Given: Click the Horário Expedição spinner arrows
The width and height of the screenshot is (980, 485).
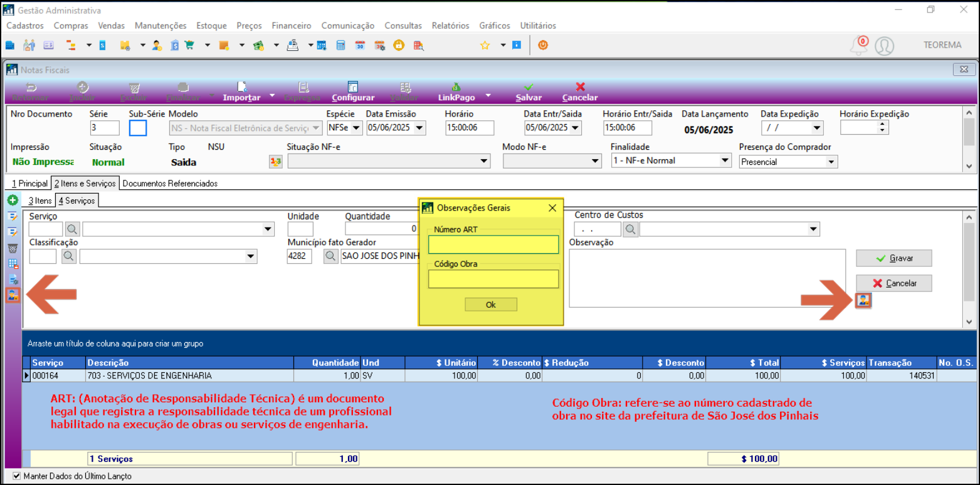Looking at the screenshot, I should coord(883,128).
